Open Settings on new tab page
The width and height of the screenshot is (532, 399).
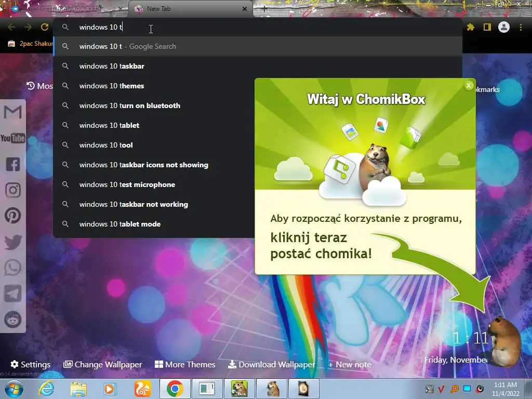31,364
